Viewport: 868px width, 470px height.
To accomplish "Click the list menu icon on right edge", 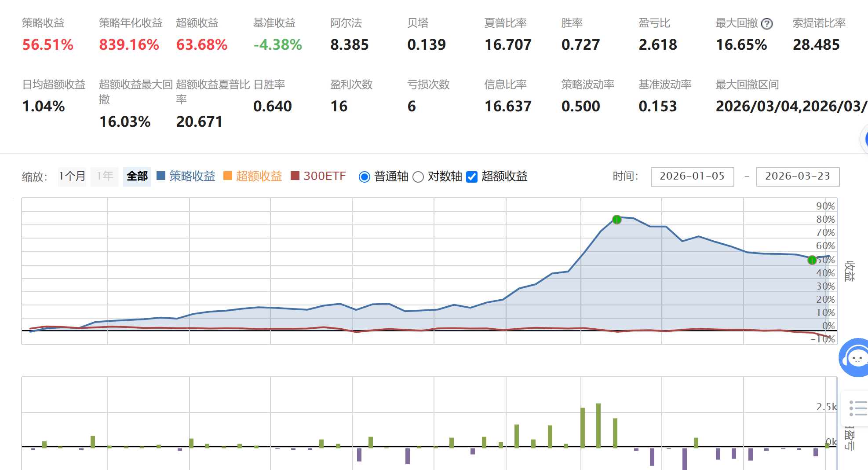I will 857,408.
